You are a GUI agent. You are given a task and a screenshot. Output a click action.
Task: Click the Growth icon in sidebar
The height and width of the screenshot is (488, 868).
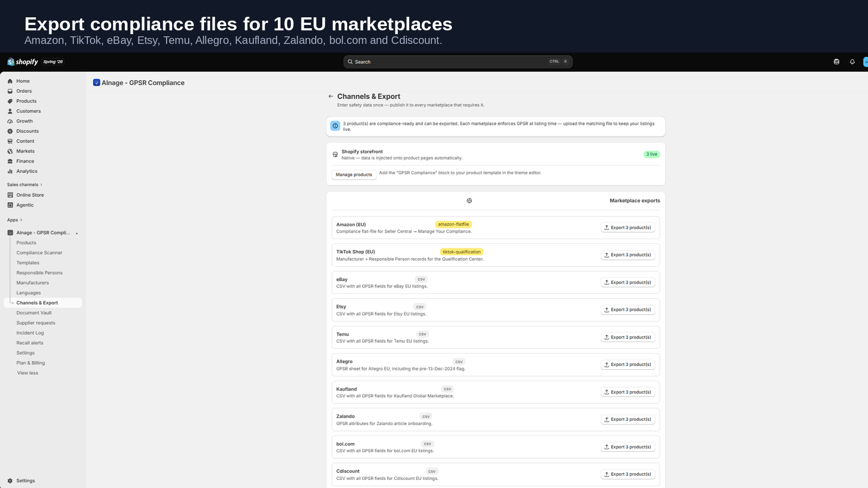click(x=10, y=121)
